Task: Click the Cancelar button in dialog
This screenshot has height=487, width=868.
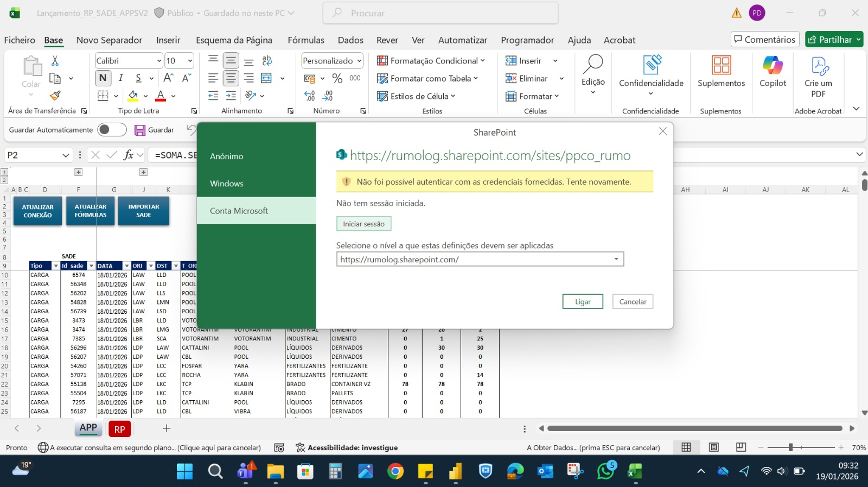Action: pyautogui.click(x=633, y=302)
